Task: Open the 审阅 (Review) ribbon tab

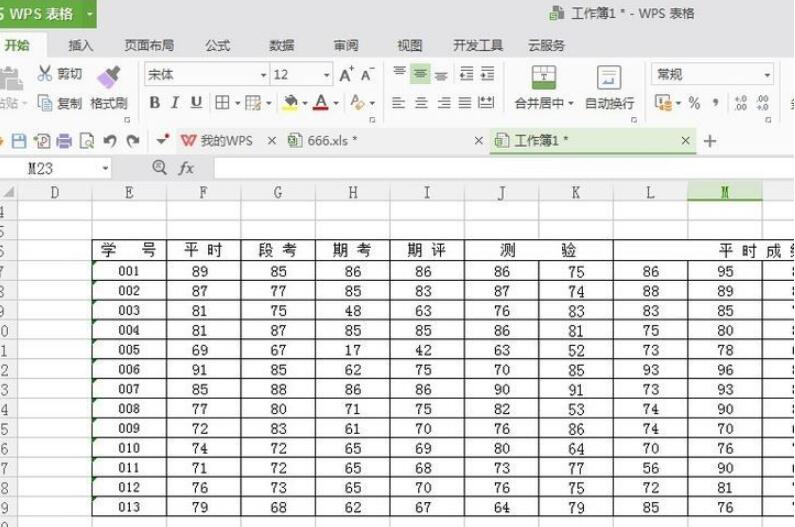Action: pyautogui.click(x=346, y=46)
